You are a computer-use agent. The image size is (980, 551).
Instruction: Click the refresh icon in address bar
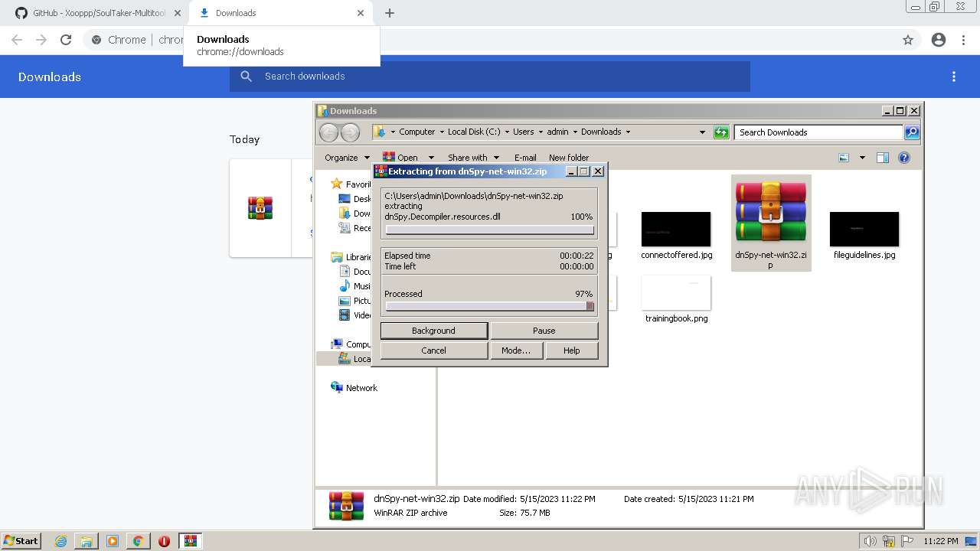point(721,132)
